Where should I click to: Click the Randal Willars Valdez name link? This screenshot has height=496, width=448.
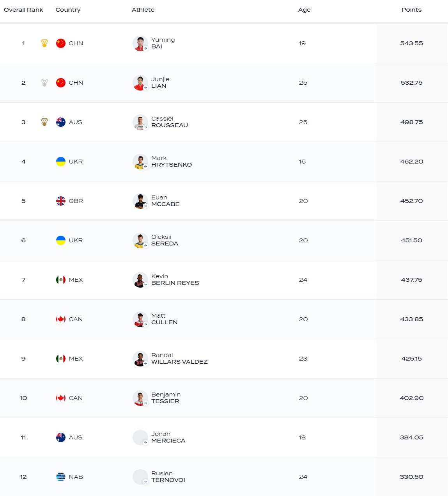point(179,359)
